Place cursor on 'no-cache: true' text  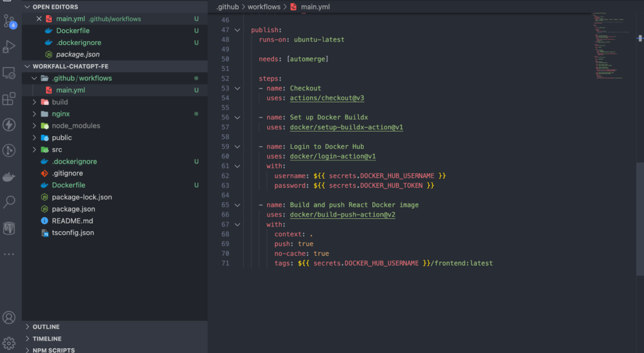[x=301, y=254]
